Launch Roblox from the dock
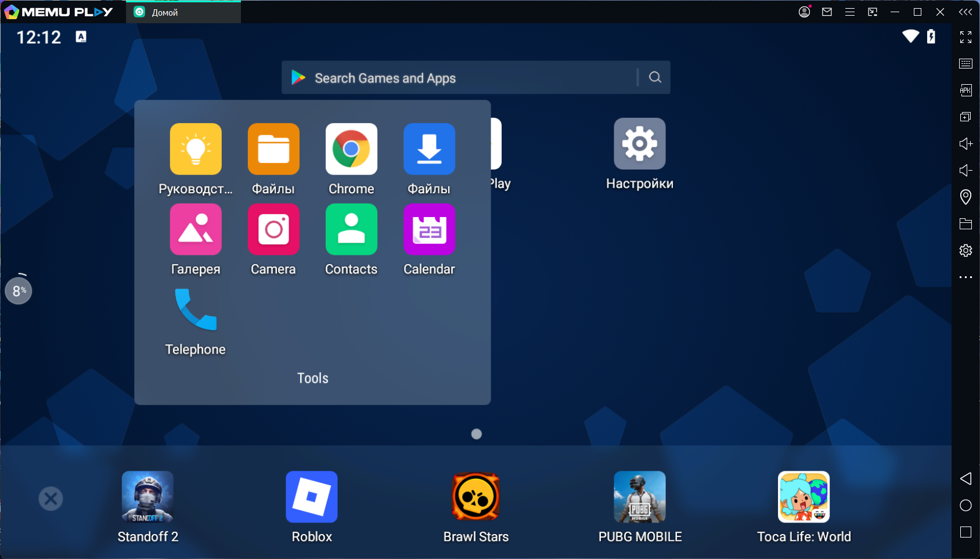The width and height of the screenshot is (980, 559). (312, 497)
